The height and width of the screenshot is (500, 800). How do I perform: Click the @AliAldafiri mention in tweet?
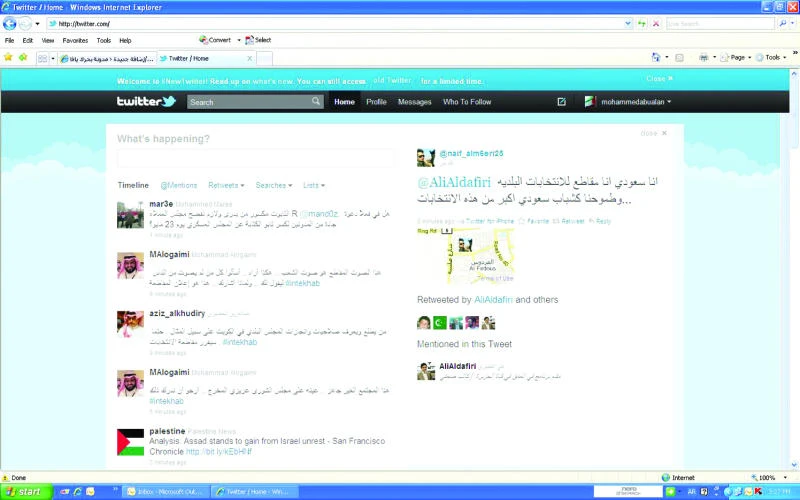coord(454,182)
